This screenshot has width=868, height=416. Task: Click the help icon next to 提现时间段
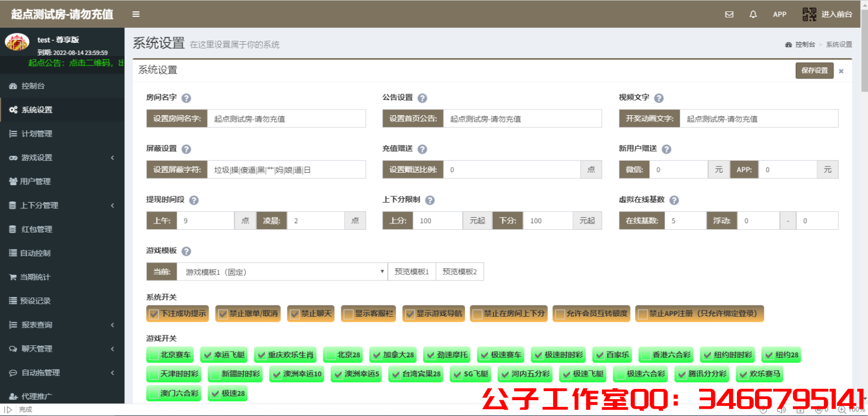point(194,200)
